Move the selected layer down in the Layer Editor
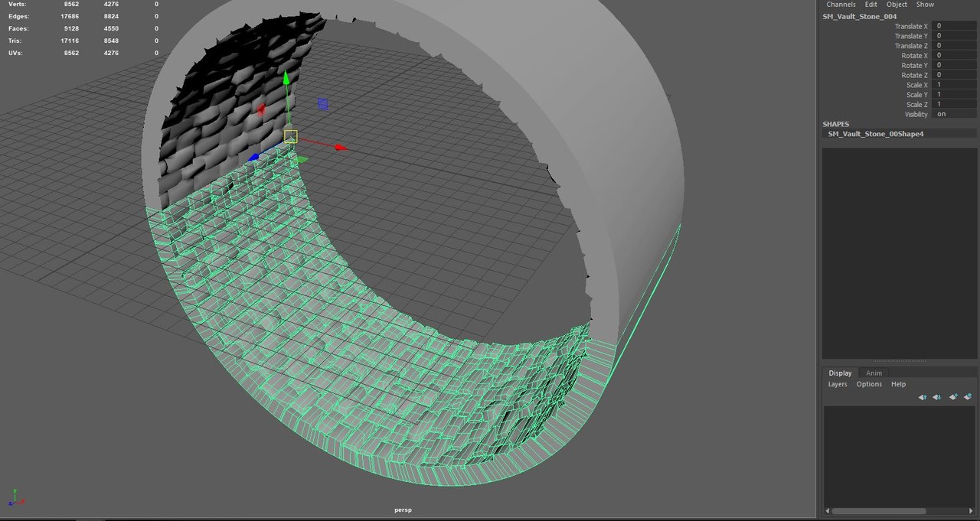The height and width of the screenshot is (521, 980). tap(937, 397)
